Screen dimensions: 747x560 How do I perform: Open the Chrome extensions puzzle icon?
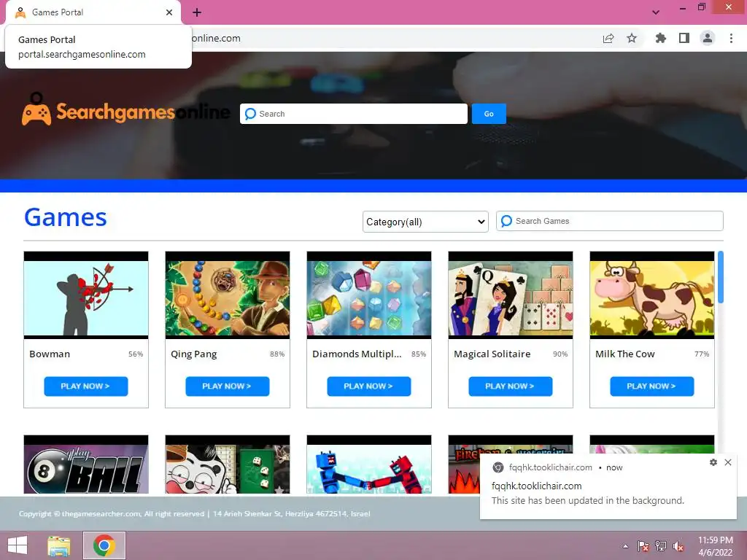[x=660, y=39]
